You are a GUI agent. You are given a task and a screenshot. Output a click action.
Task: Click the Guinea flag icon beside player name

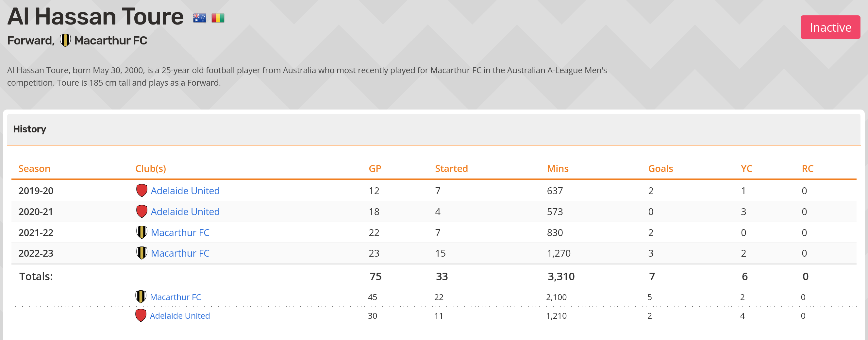[x=218, y=18]
